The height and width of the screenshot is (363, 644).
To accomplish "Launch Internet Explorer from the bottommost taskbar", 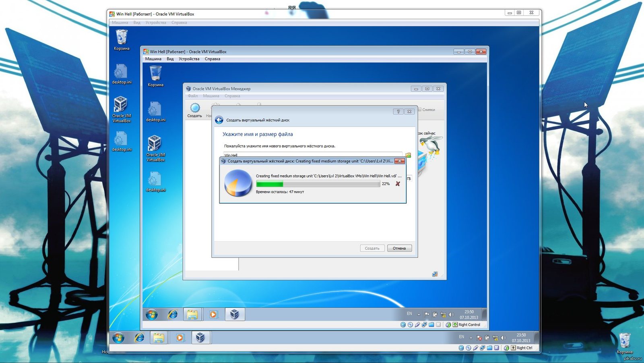I will point(139,338).
